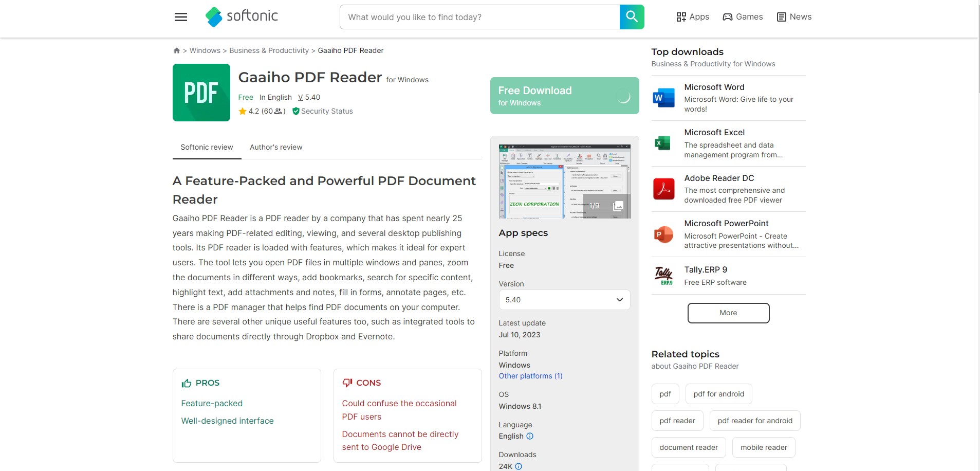This screenshot has height=471, width=980.
Task: Open the Adobe Reader DC title link
Action: [719, 178]
